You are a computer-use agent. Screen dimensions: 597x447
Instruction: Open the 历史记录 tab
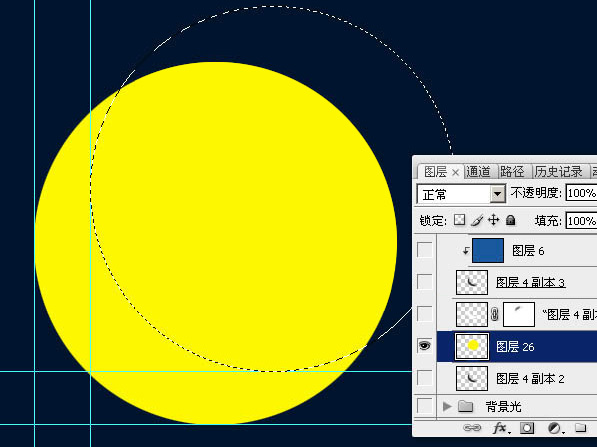(559, 172)
